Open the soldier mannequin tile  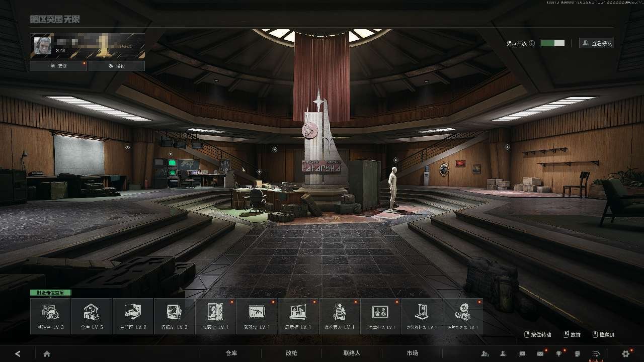[340, 316]
